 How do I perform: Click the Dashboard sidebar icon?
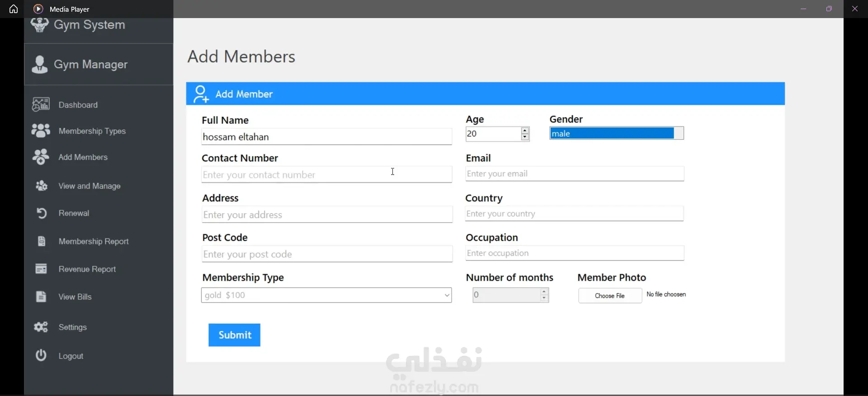[x=41, y=104]
